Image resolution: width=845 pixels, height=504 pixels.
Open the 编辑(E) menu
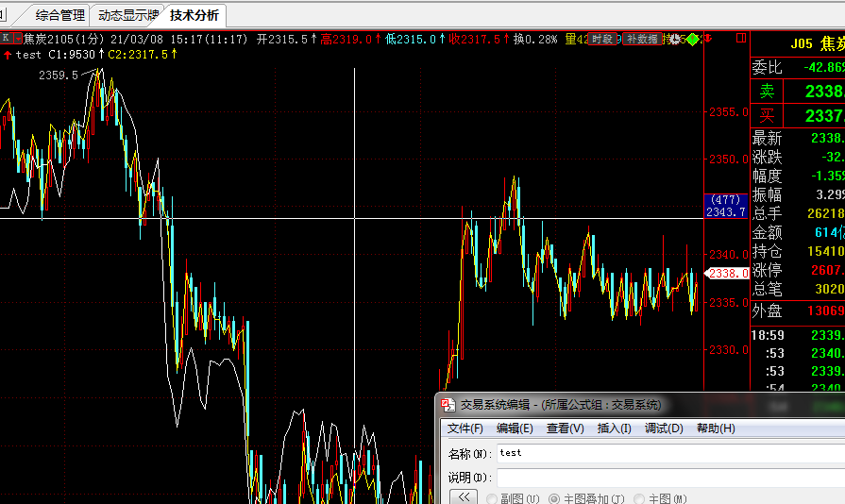pos(515,428)
